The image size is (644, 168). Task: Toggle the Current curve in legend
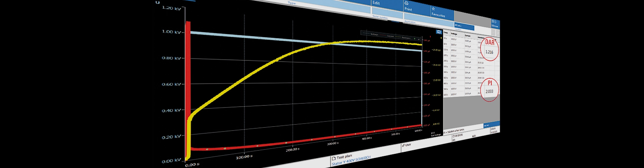[390, 36]
